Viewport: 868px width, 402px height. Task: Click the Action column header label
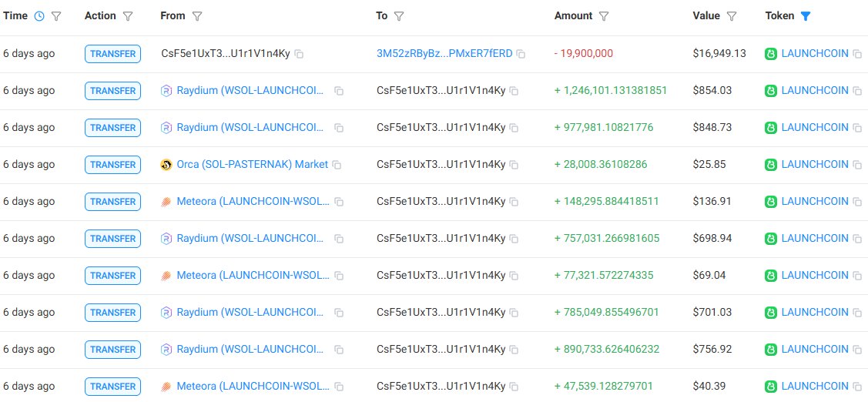click(x=102, y=15)
